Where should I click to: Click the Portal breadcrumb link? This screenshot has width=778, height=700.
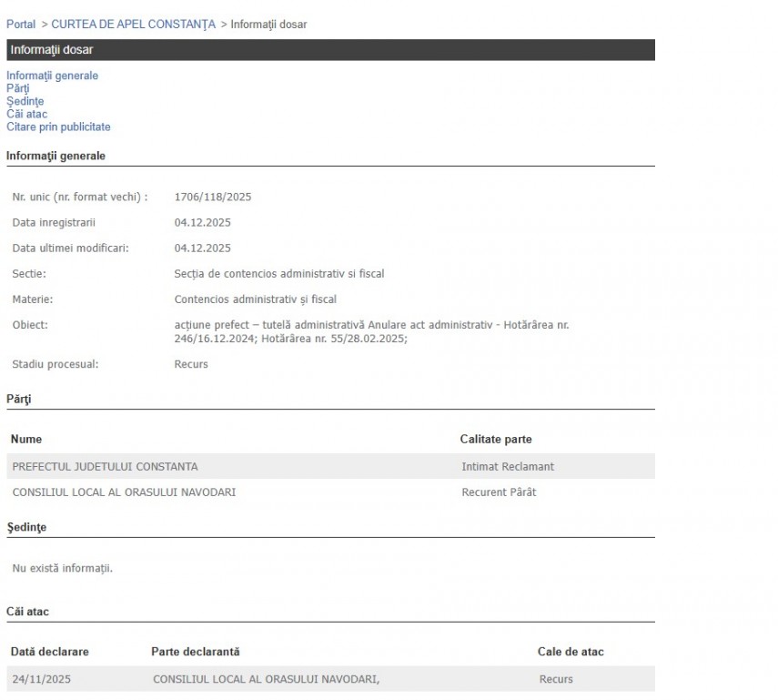tap(21, 24)
